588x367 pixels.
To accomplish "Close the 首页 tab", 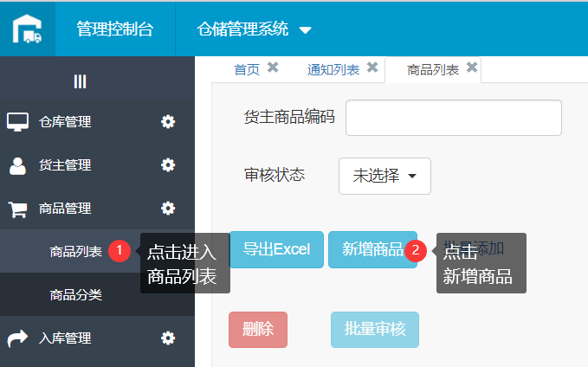I will pos(273,68).
